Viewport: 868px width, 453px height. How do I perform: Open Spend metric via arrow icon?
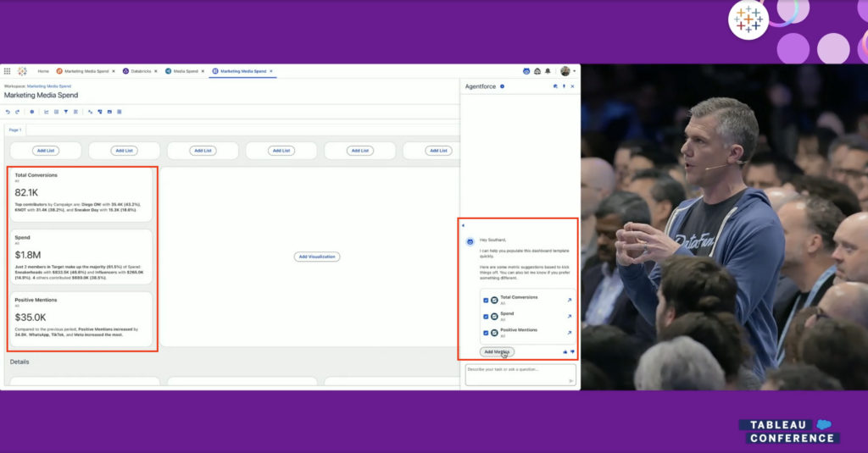click(x=569, y=317)
